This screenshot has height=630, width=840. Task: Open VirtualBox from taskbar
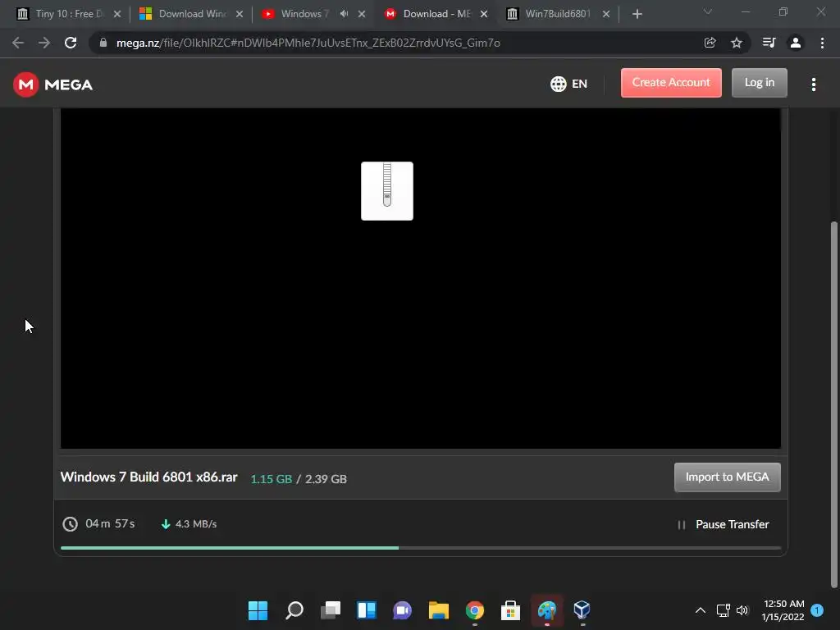[582, 610]
